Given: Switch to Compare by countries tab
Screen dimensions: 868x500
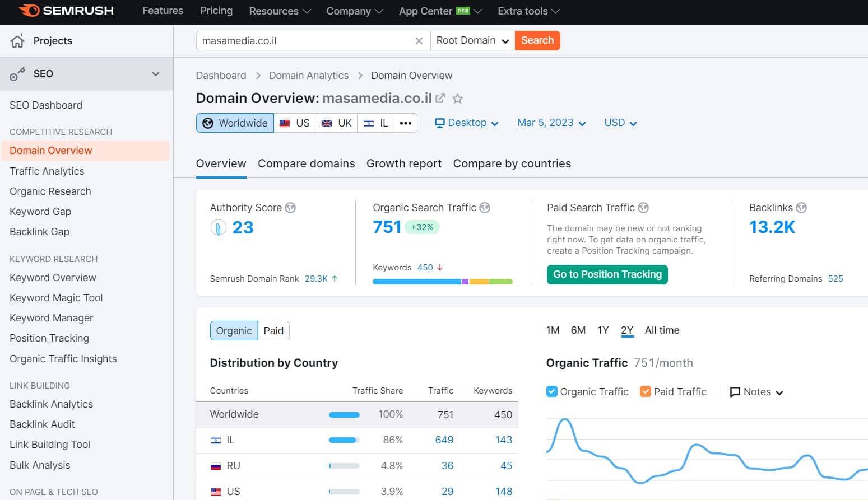Looking at the screenshot, I should click(x=512, y=163).
